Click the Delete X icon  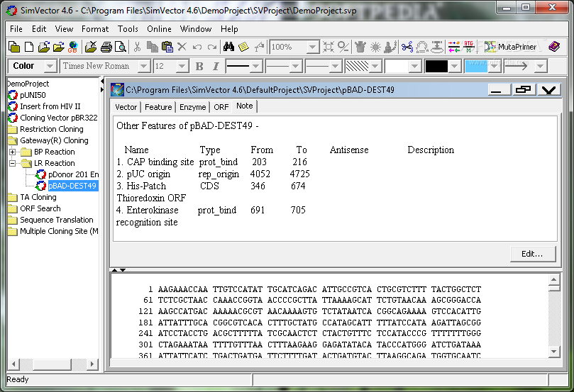pos(182,47)
